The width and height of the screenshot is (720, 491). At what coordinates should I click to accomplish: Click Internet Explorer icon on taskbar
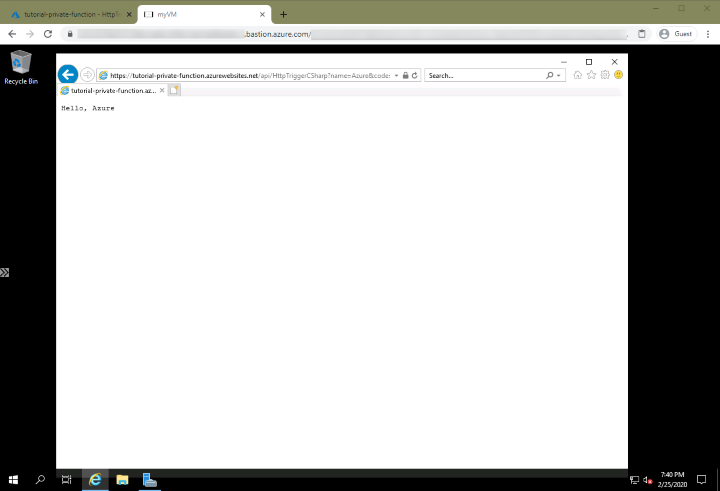95,480
